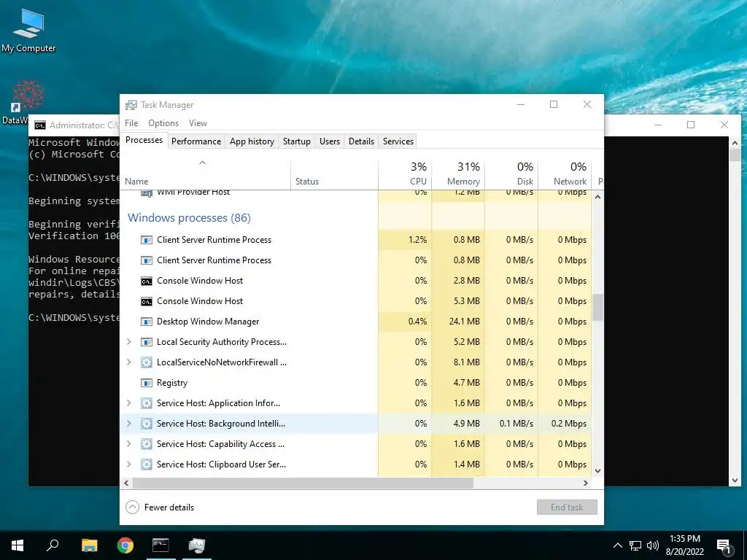Switch to the Details tab
Screen dimensions: 747x560
(x=362, y=141)
